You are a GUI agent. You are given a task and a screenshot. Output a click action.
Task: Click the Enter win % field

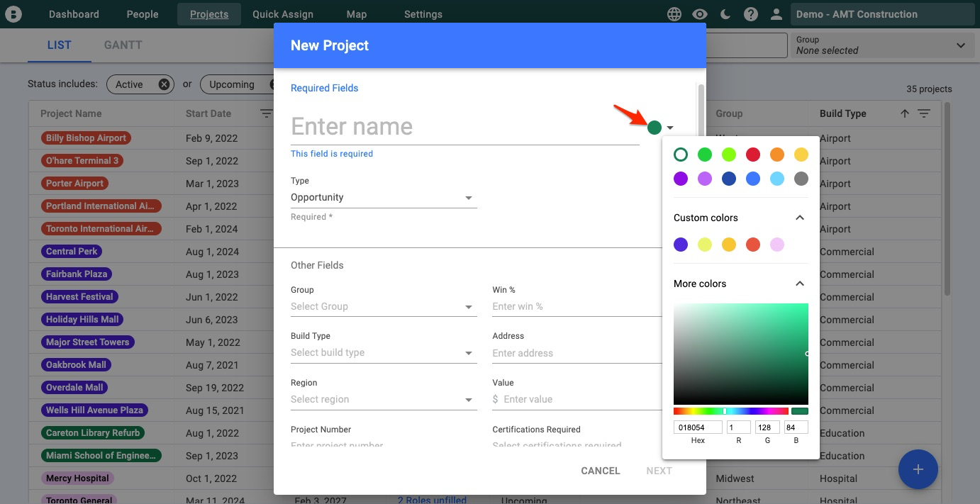click(577, 307)
